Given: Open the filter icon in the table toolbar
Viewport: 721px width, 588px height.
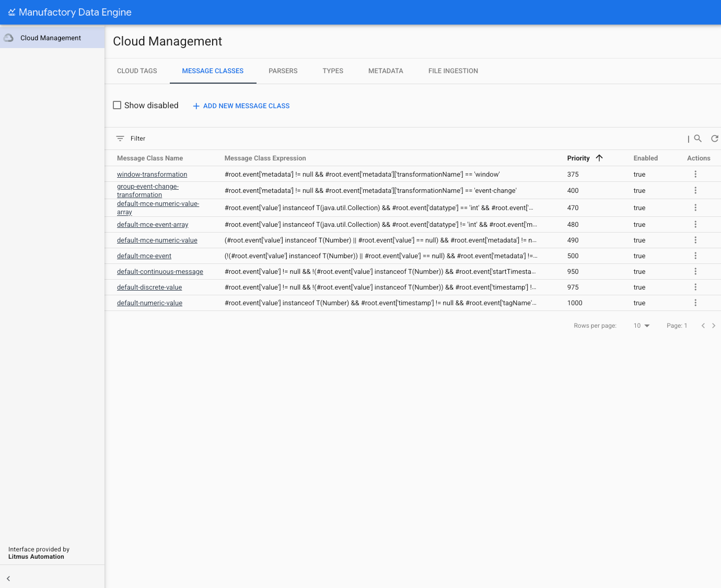Looking at the screenshot, I should tap(119, 138).
